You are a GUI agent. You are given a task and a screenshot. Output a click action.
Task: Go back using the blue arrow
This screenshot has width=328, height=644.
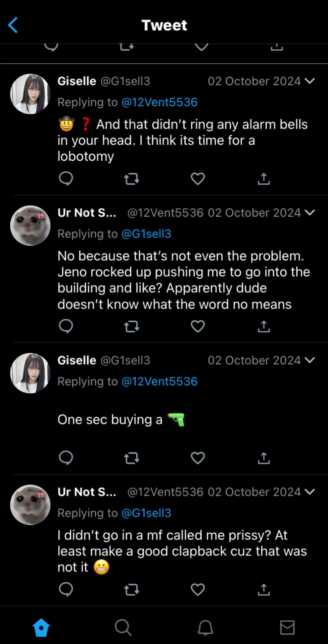click(x=13, y=25)
